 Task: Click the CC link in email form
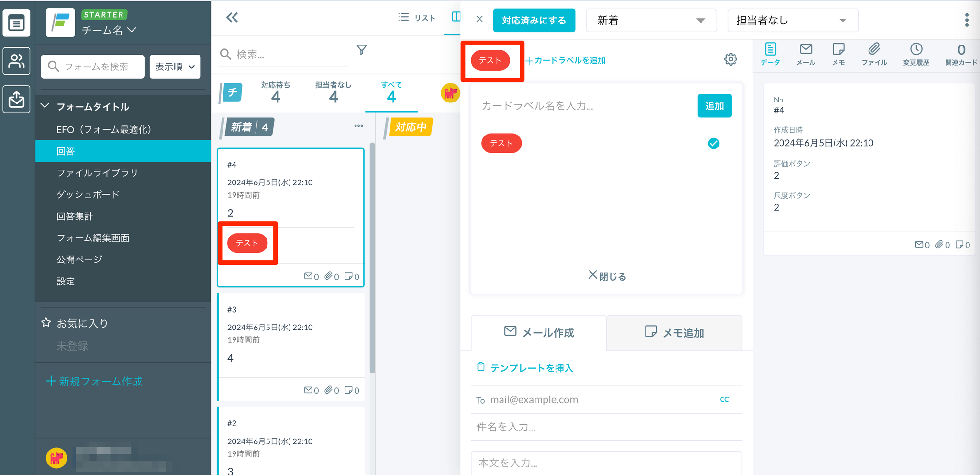click(724, 399)
